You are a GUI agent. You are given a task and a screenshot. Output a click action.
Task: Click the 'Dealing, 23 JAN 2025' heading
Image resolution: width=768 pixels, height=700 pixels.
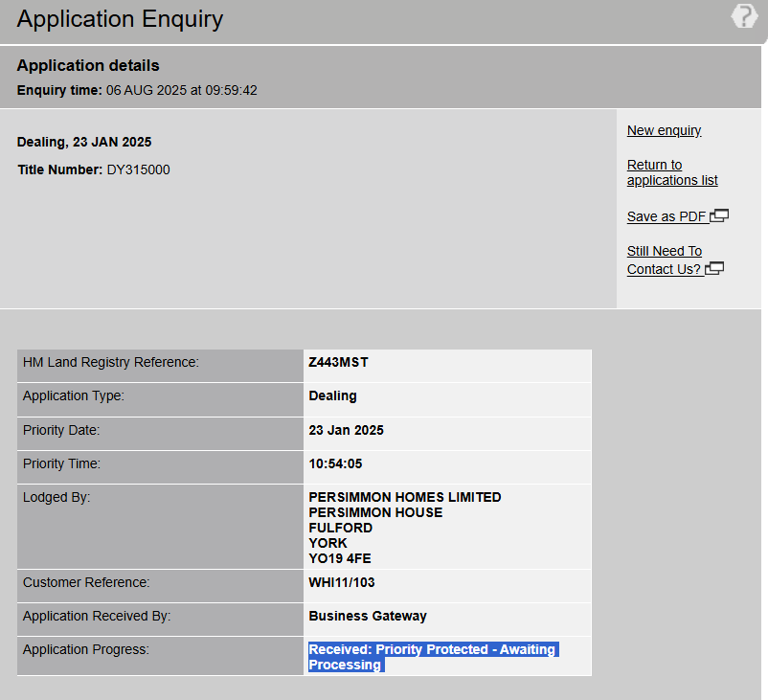(84, 142)
